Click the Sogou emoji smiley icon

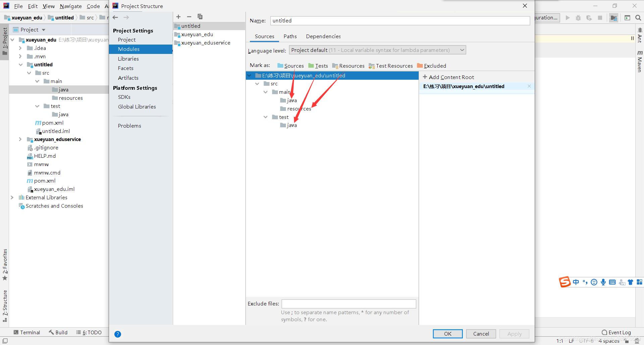click(x=594, y=282)
